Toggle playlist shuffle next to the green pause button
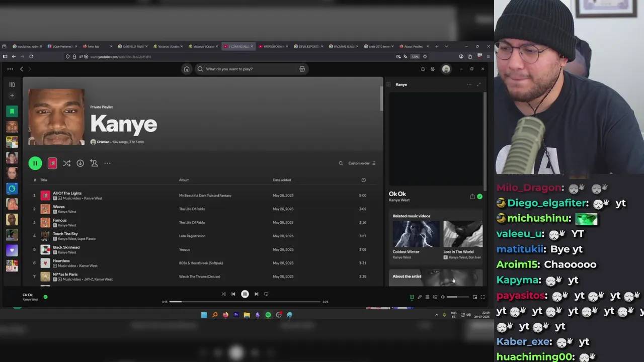The image size is (644, 362). point(66,163)
